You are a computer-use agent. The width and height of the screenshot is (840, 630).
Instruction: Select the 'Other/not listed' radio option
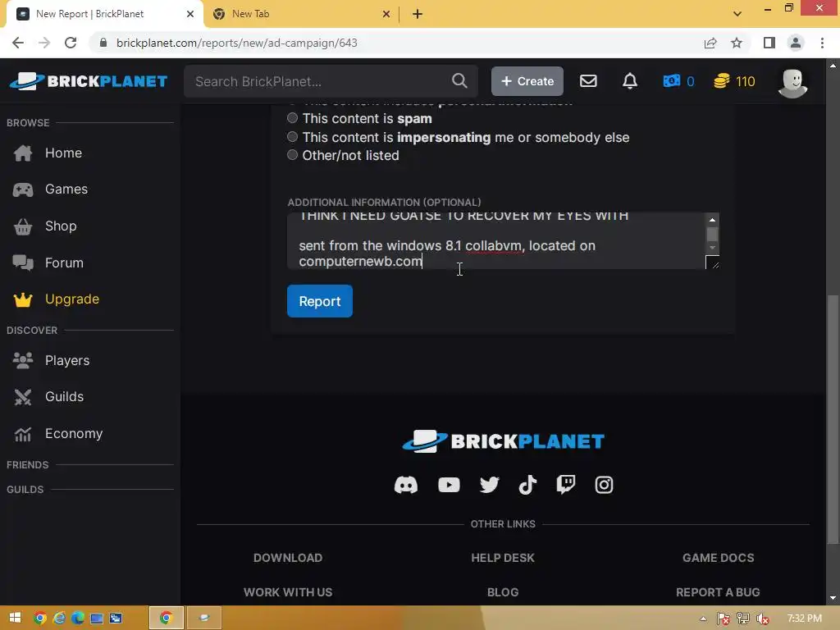(x=292, y=155)
